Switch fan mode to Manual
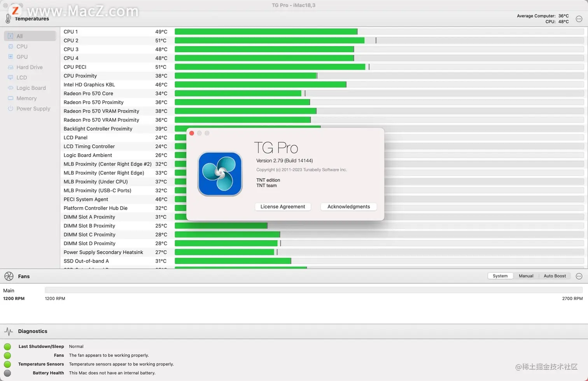 [x=526, y=276]
